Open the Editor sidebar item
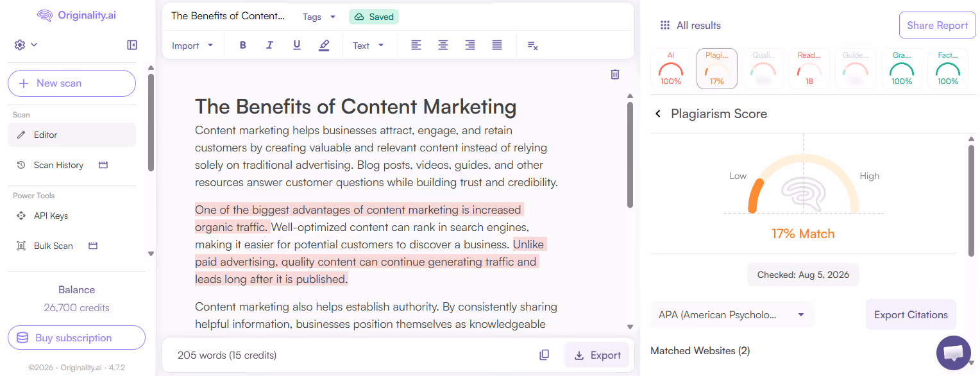This screenshot has height=376, width=980. click(72, 135)
